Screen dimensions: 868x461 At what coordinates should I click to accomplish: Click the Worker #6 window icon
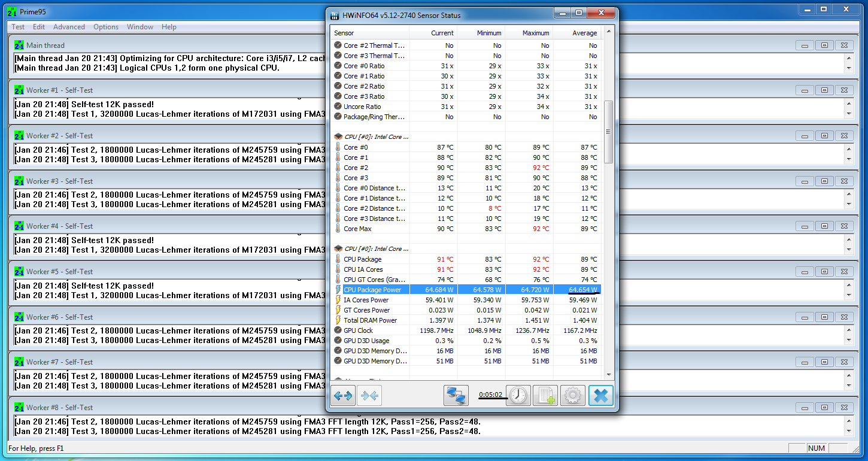(19, 317)
